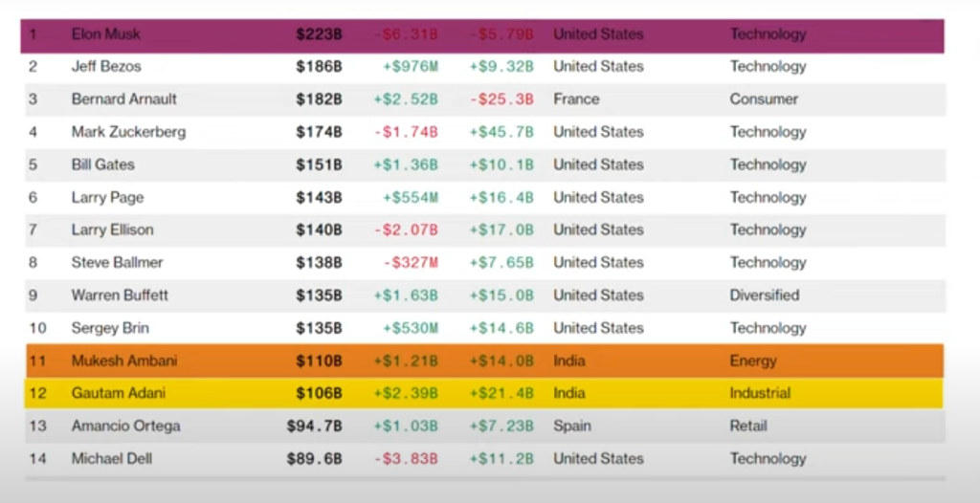Select Michael Dell's name
Screen dimensions: 980x503
(x=112, y=459)
